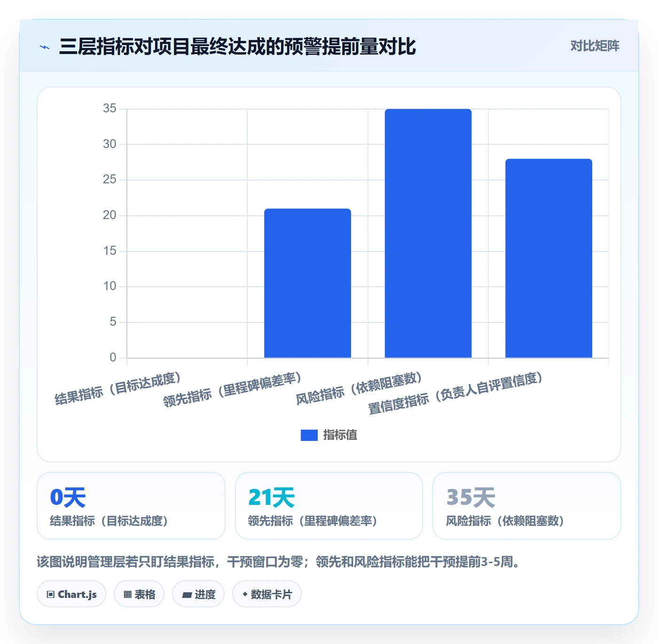Click the 领先指标 bar valued at 21
The image size is (658, 644).
[307, 283]
